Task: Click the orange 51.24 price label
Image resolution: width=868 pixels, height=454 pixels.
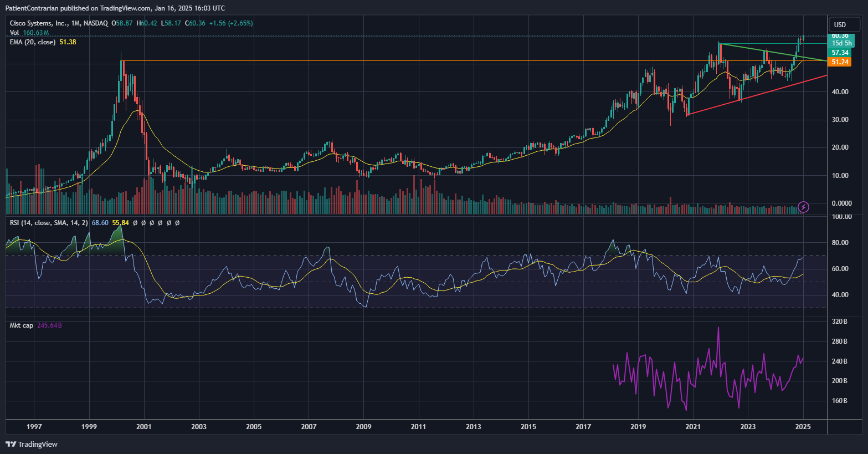Action: pos(840,62)
